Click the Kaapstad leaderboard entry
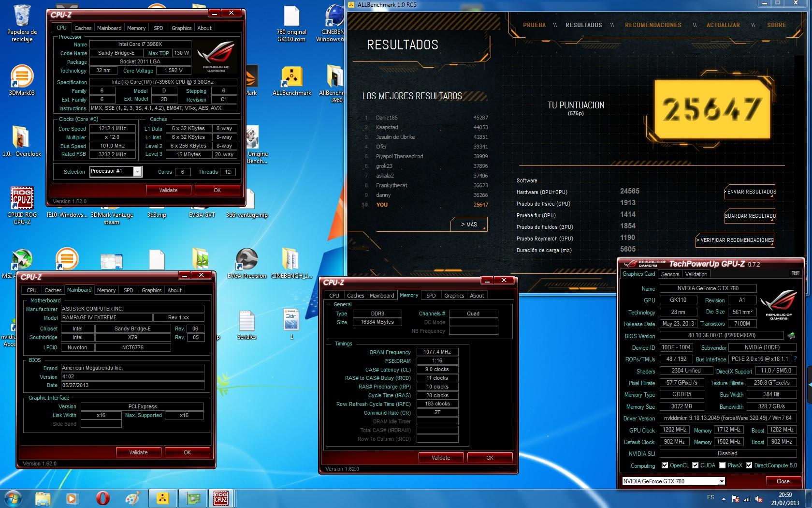 pos(426,127)
